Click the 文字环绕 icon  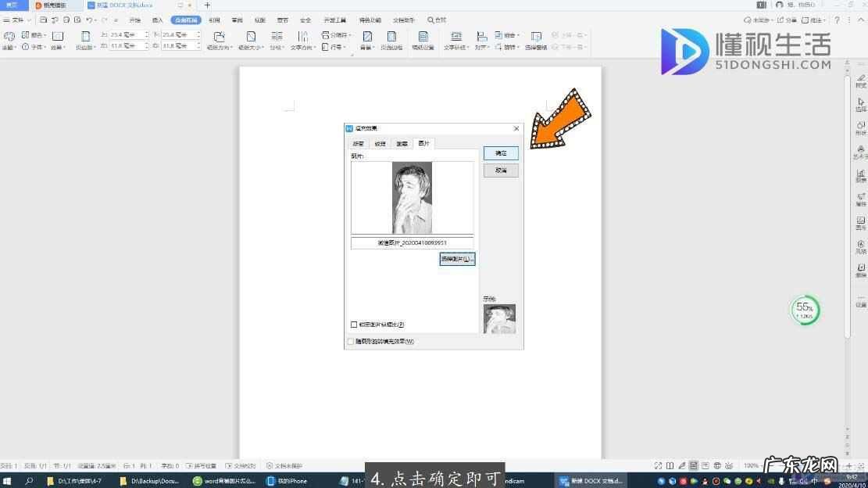tap(456, 41)
